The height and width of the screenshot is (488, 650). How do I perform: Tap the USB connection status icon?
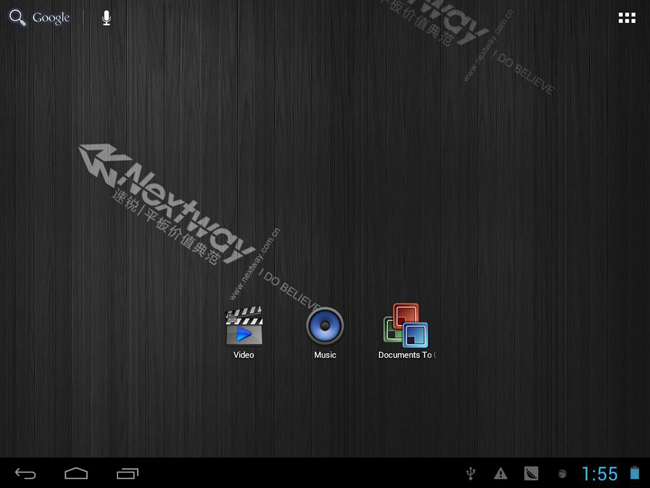(x=471, y=473)
